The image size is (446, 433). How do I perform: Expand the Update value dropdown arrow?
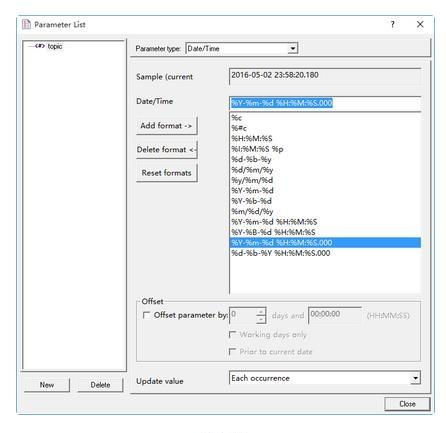[x=415, y=378]
